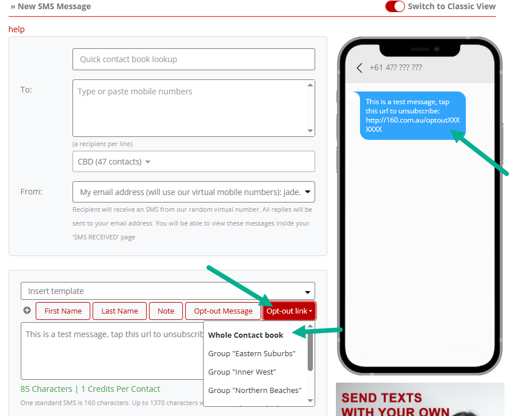Click the mobile numbers text area
Image resolution: width=532 pixels, height=416 pixels.
pyautogui.click(x=190, y=108)
